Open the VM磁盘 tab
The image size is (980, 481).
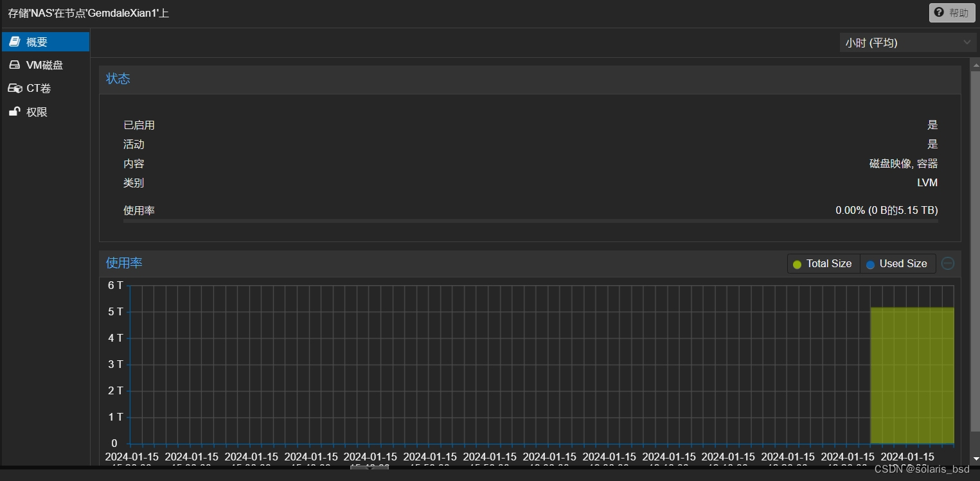click(45, 65)
